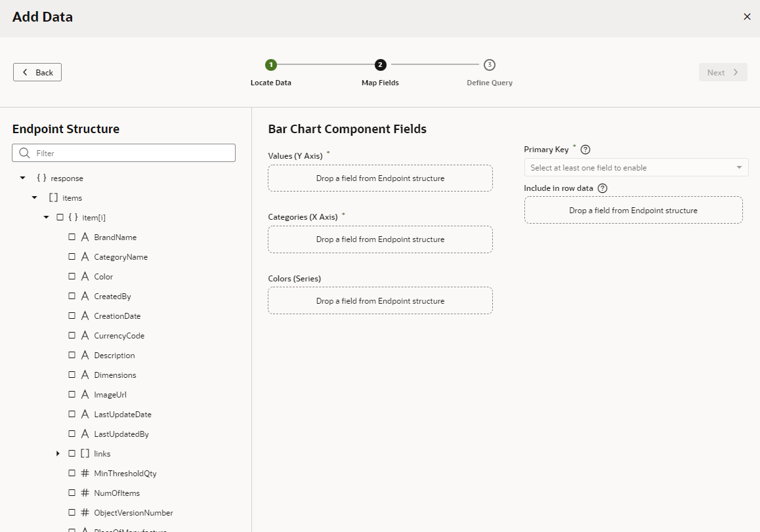Click the search icon in the Filter box
The width and height of the screenshot is (760, 532).
tap(25, 153)
